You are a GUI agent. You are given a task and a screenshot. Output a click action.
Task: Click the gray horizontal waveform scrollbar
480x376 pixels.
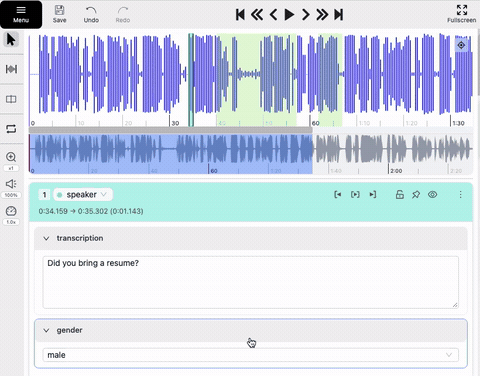(171, 130)
